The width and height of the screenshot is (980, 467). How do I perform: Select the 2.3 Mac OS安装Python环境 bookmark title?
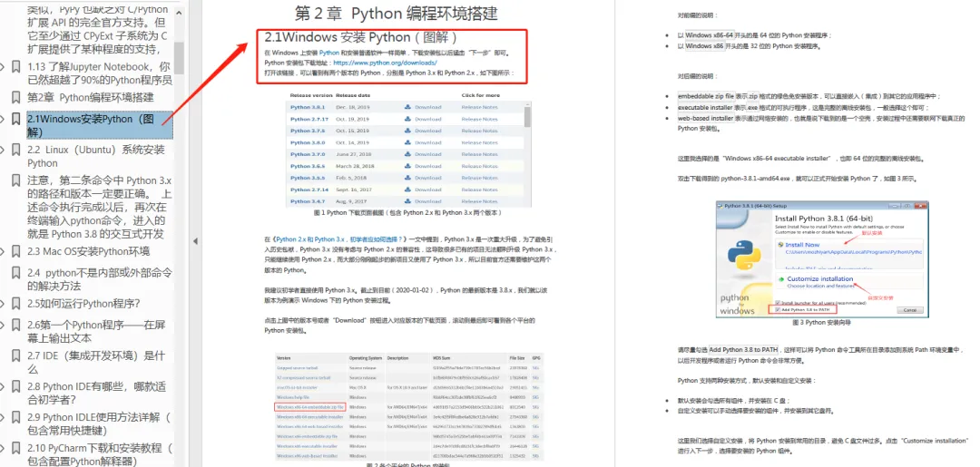tap(88, 251)
